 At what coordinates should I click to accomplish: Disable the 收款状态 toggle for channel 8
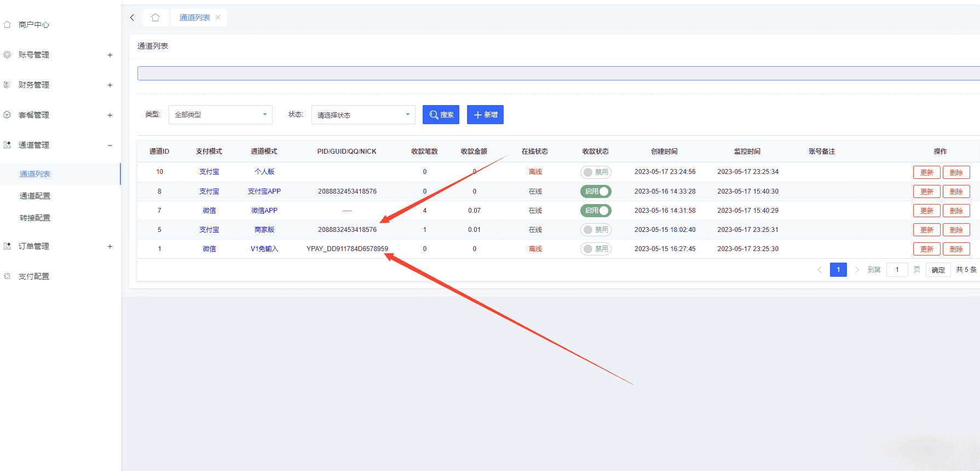596,191
